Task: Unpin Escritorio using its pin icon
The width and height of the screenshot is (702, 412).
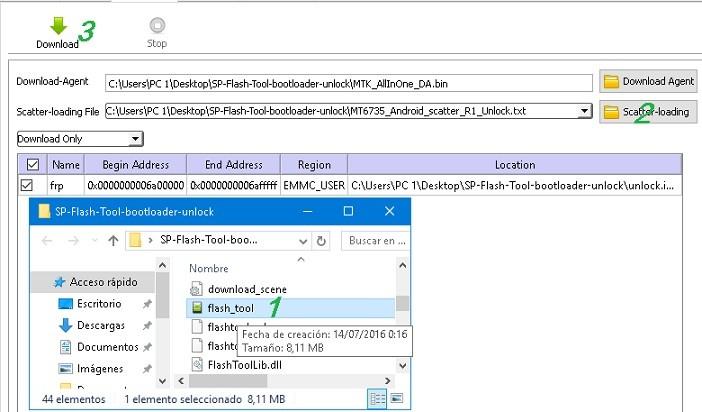Action: click(147, 304)
